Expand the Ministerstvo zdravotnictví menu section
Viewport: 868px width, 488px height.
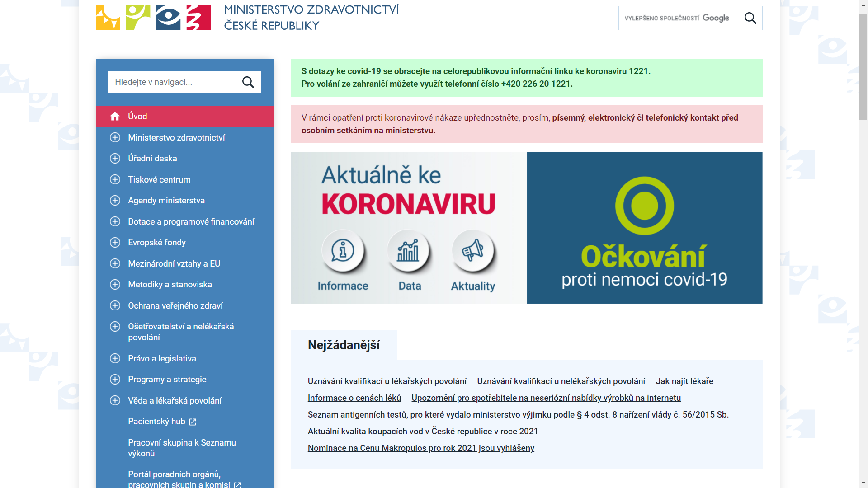tap(115, 137)
